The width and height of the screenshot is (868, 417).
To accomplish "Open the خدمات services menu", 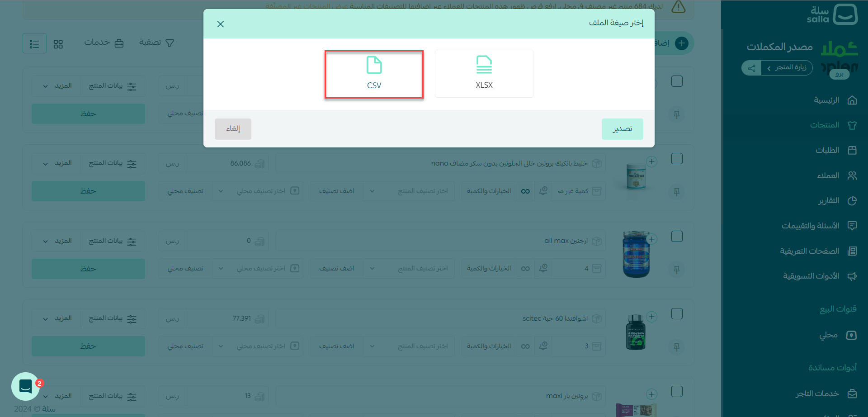I will pos(104,43).
